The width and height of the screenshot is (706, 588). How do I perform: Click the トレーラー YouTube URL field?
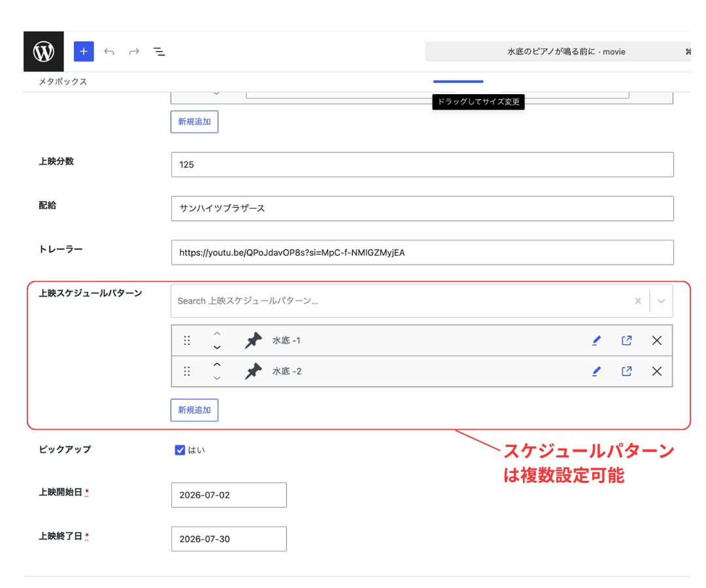(422, 252)
